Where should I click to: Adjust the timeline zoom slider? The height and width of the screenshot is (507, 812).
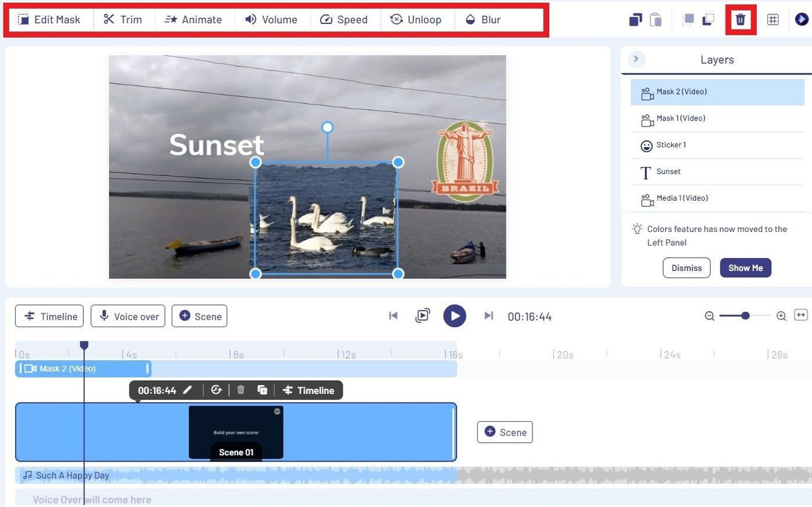tap(745, 316)
